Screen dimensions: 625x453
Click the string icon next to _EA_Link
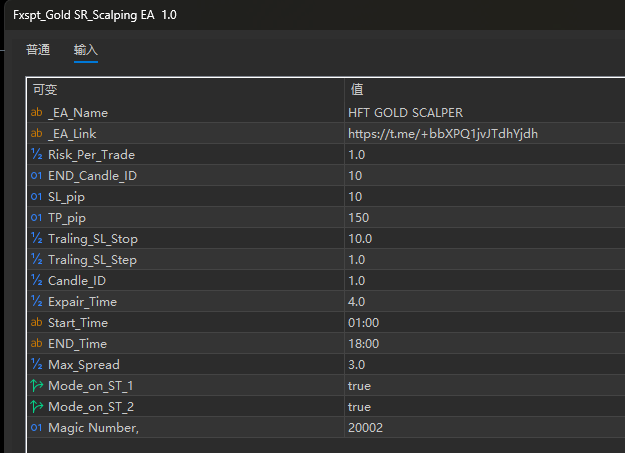coord(37,134)
